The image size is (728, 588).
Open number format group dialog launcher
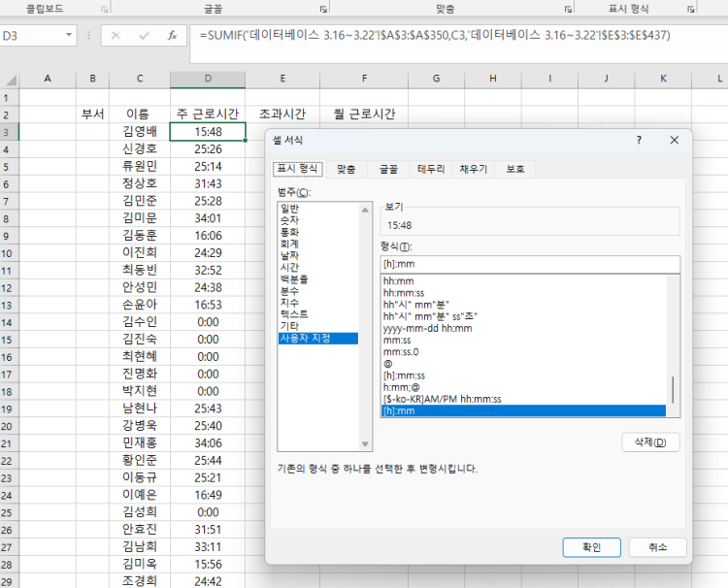click(691, 10)
